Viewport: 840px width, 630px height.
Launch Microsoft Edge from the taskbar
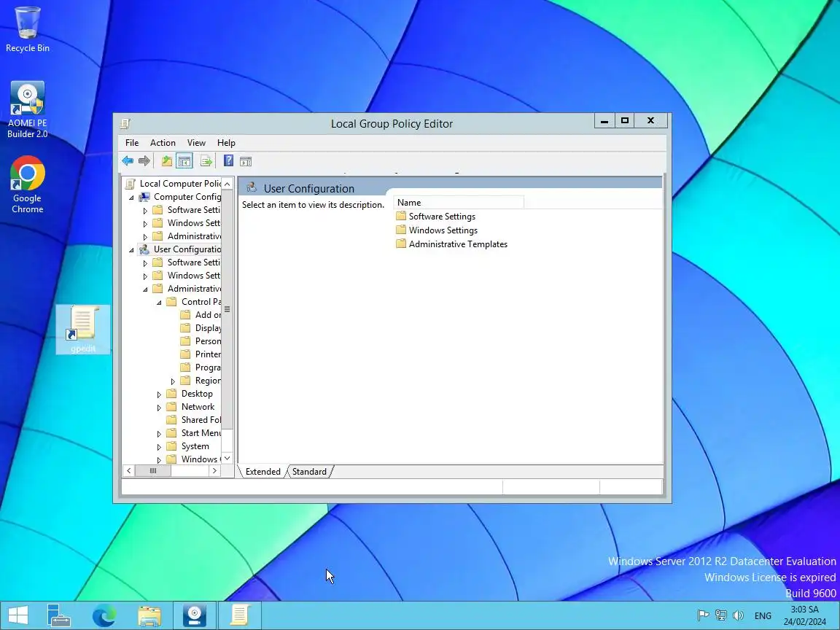104,615
